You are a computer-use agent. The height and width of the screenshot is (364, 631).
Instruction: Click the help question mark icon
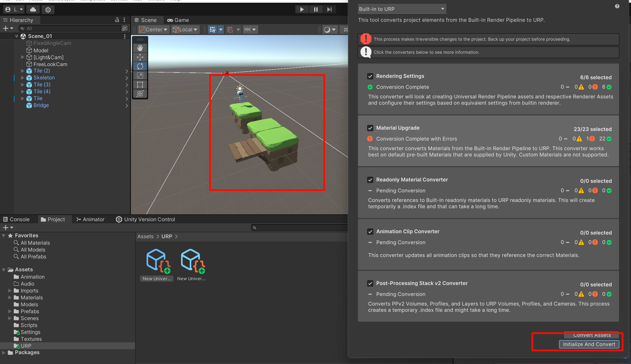[x=617, y=6]
